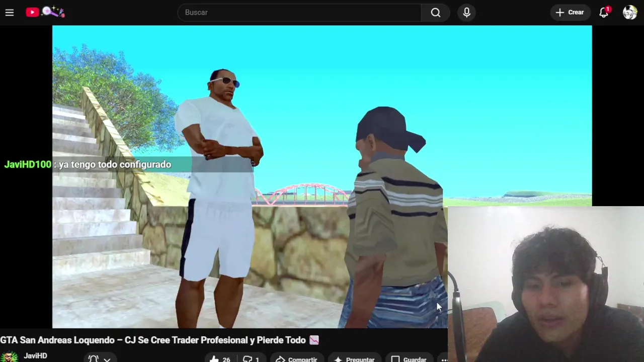The height and width of the screenshot is (362, 644).
Task: Open the JaviHD channel avatar
Action: pyautogui.click(x=9, y=356)
